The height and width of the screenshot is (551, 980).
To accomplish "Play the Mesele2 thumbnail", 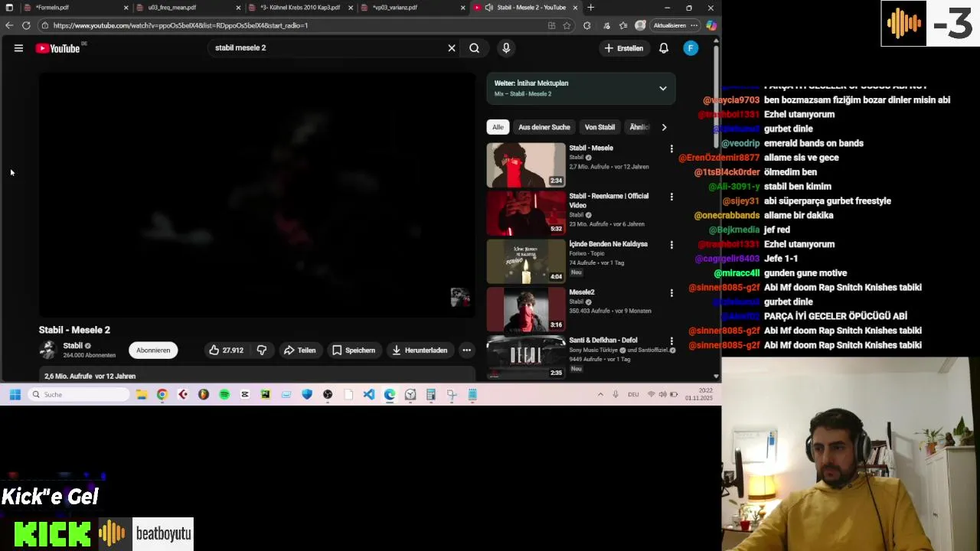I will click(526, 309).
